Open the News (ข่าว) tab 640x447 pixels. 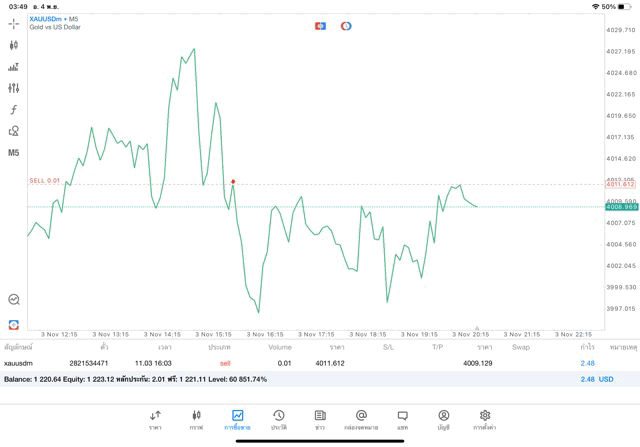tap(319, 419)
